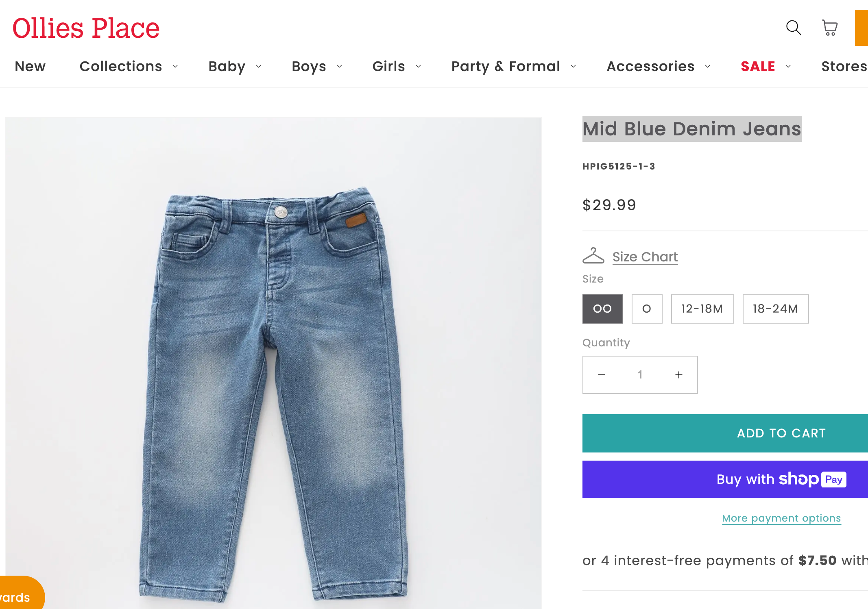Expand the Party & Formal dropdown
The image size is (868, 609).
[x=513, y=66]
